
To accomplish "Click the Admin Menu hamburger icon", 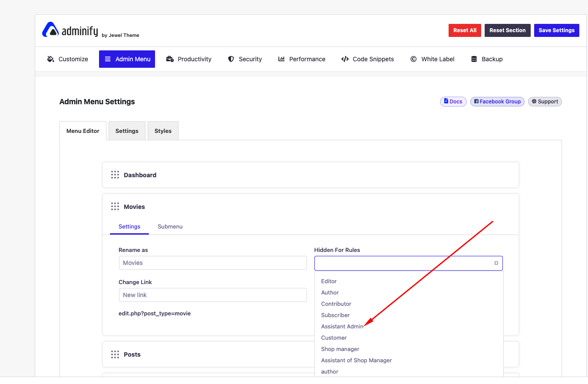I will 108,59.
